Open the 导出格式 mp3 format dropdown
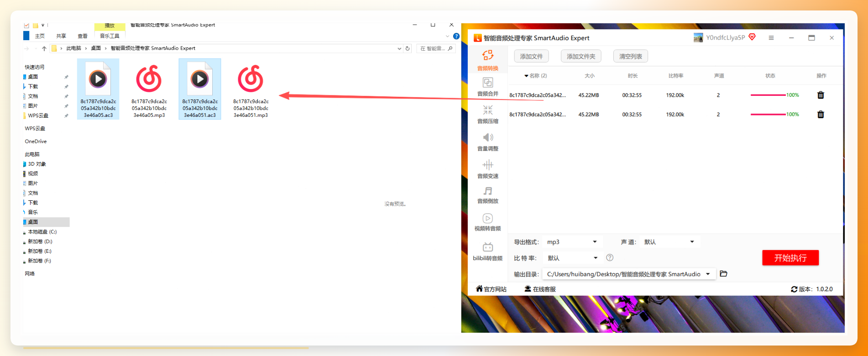868x356 pixels. [x=572, y=242]
